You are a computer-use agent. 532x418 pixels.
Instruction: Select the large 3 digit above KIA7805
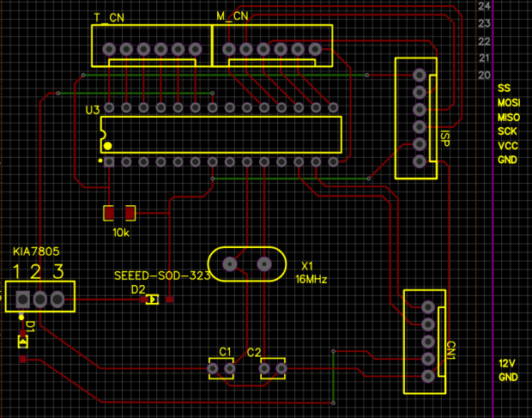tap(58, 271)
